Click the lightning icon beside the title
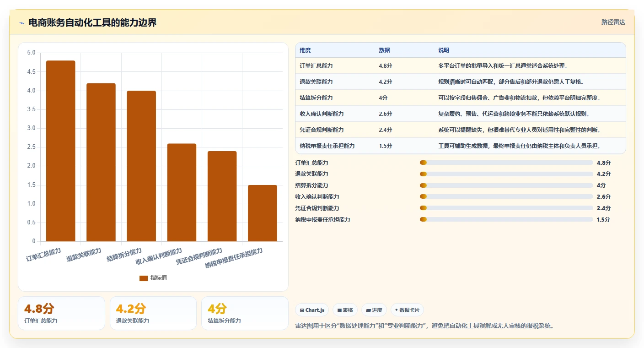The height and width of the screenshot is (348, 644). click(21, 23)
